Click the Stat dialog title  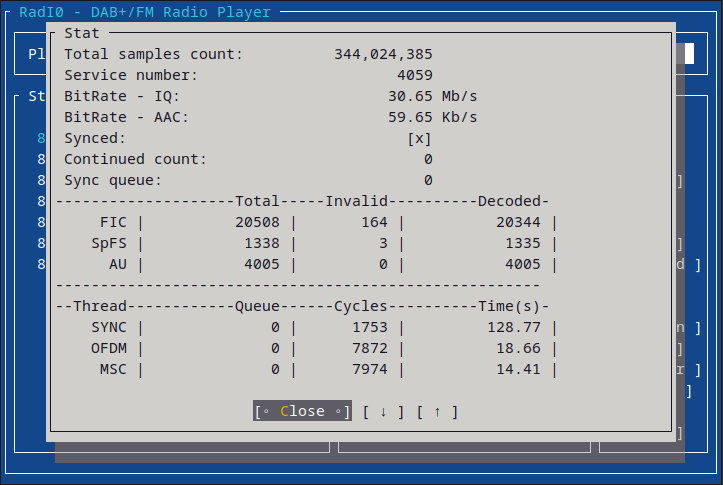click(82, 33)
